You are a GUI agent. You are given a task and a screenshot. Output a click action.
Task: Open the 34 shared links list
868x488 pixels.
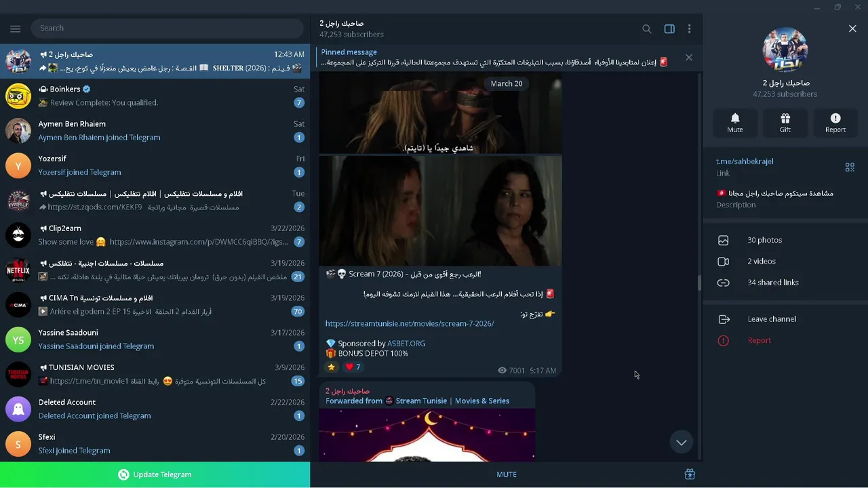pos(785,282)
